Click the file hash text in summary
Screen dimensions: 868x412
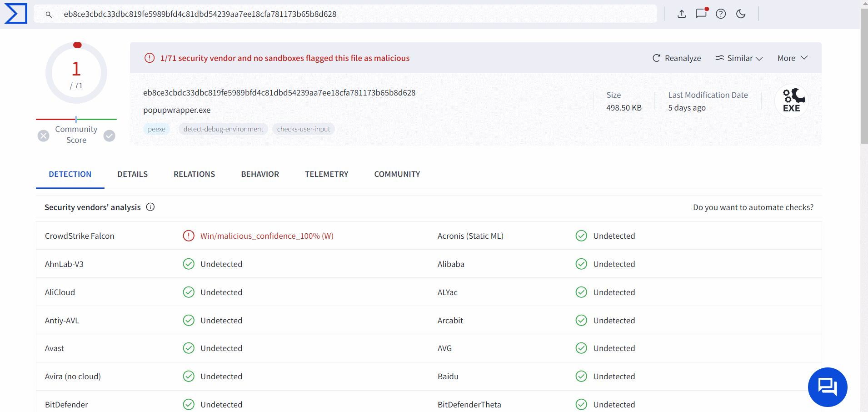[x=279, y=93]
